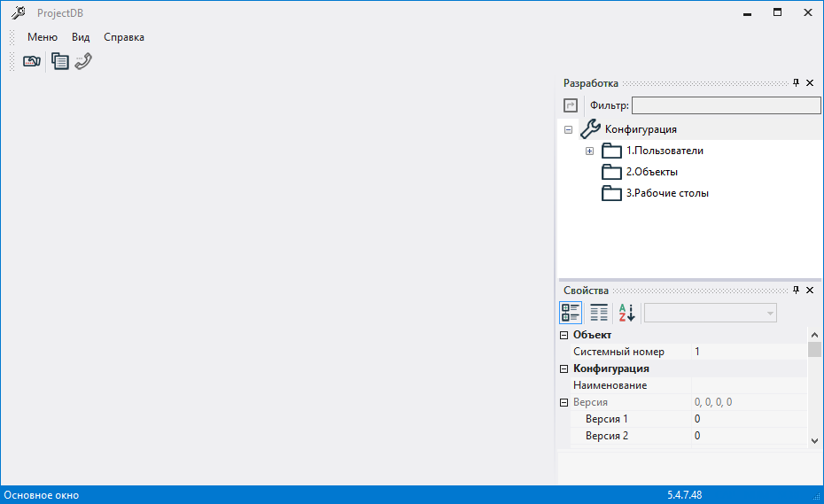Image resolution: width=824 pixels, height=504 pixels.
Task: Click the telephone handset toolbar icon
Action: [83, 61]
